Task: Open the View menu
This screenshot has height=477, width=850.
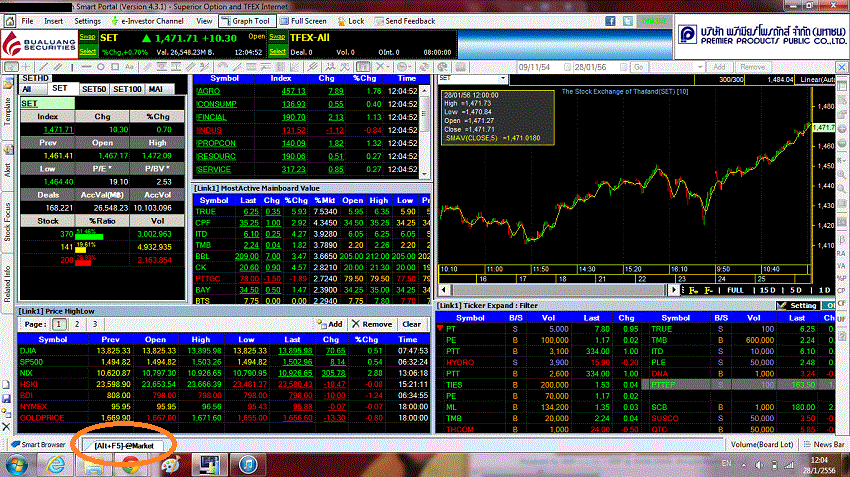Action: tap(204, 21)
